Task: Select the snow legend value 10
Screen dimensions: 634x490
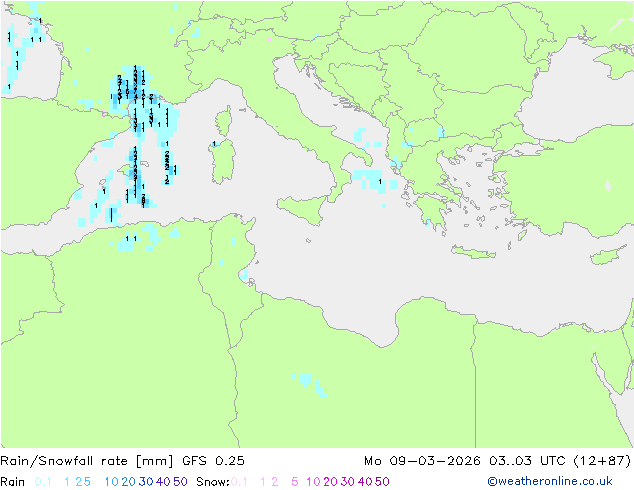Action: click(313, 482)
